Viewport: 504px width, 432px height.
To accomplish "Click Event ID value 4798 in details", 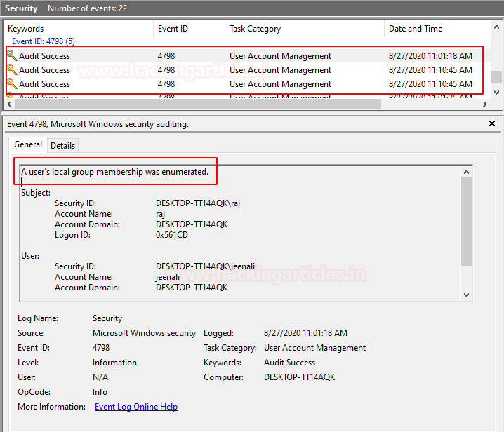I will (101, 348).
